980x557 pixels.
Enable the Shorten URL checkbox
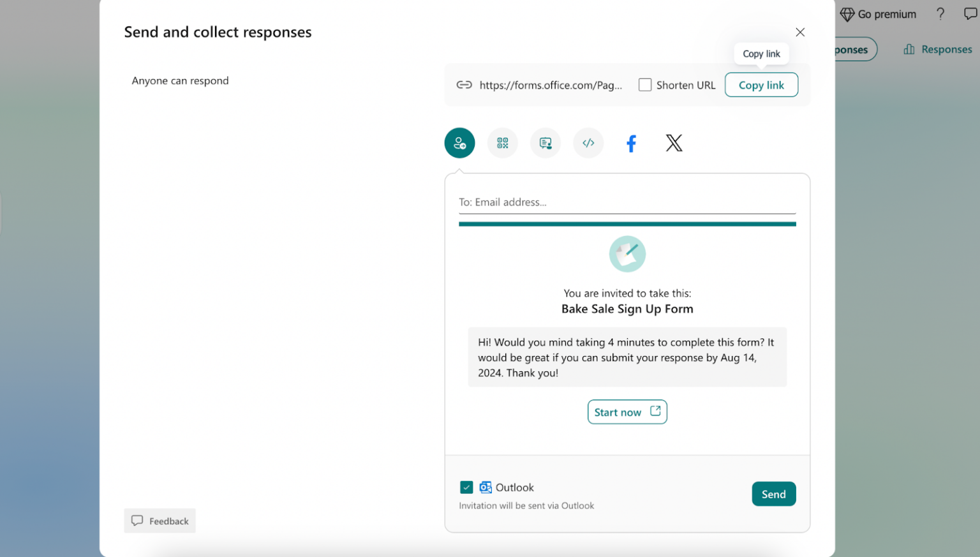coord(645,84)
